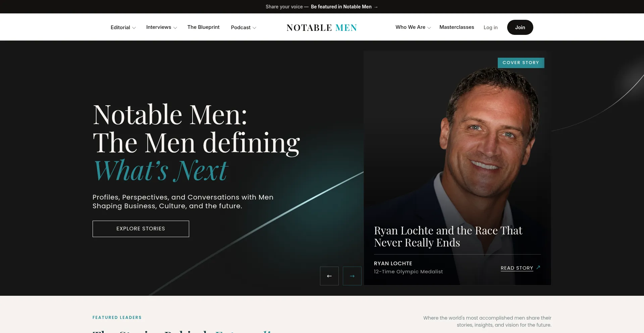Expand the Podcast menu chevron
The height and width of the screenshot is (333, 644).
point(254,28)
